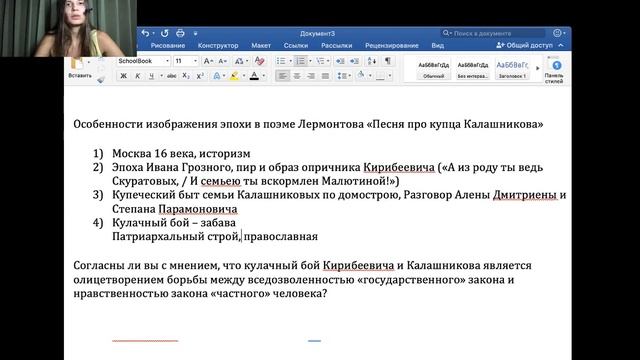Apply subscript formatting

pyautogui.click(x=186, y=76)
